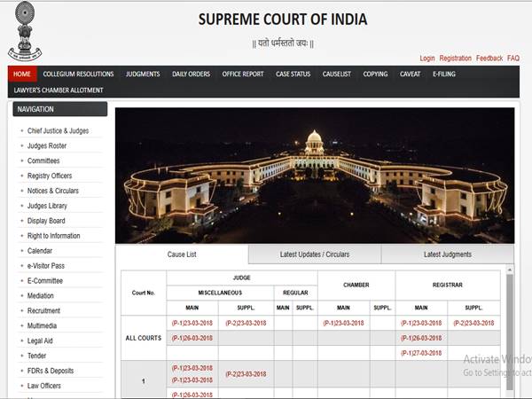Select the Cause List tab
This screenshot has height=399, width=532.
coord(182,254)
